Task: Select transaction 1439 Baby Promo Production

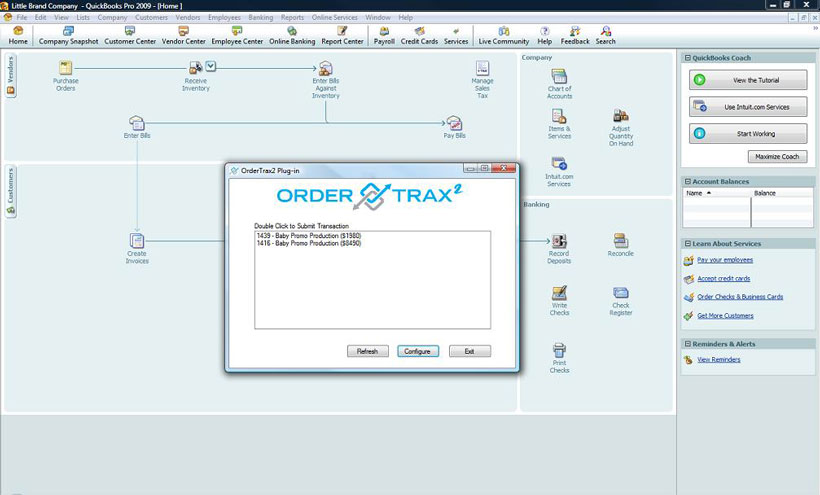Action: 309,236
